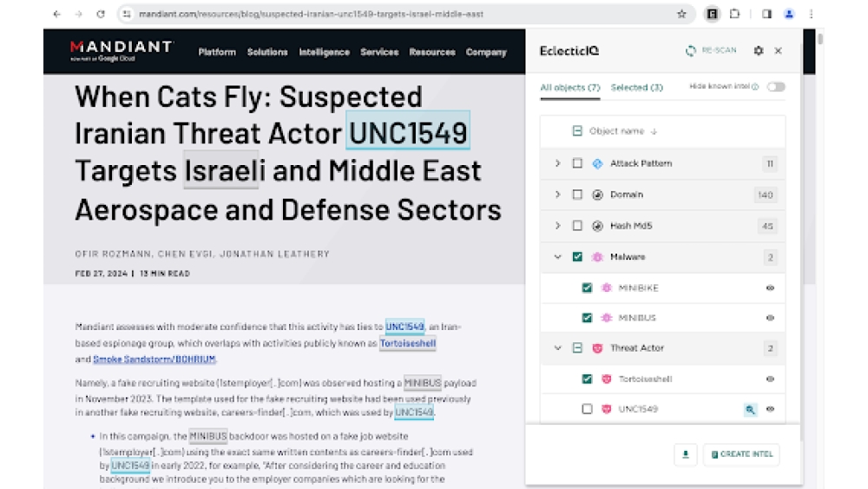Click the MINIBIKE malware icon

[x=607, y=288]
